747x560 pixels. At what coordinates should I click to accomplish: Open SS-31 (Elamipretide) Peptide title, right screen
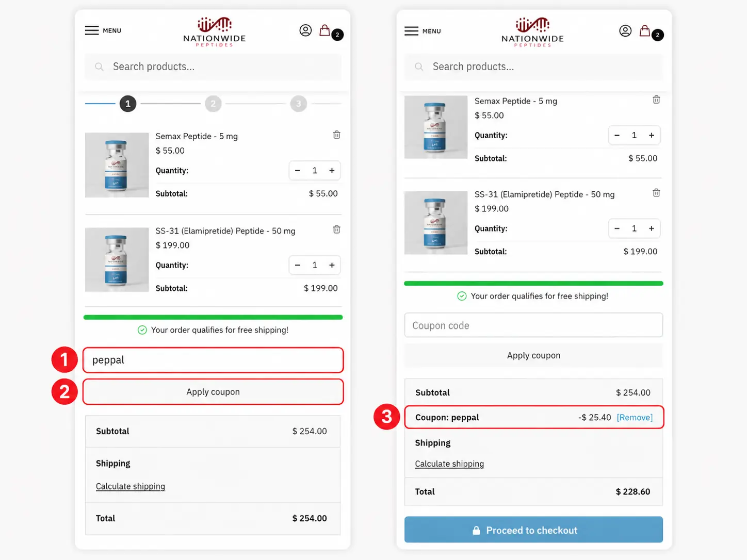coord(545,194)
